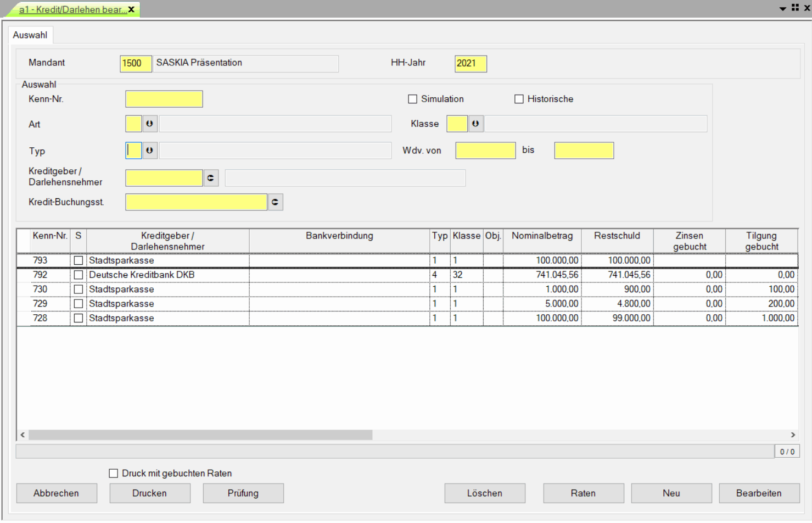Open the tab list dropdown arrow
Viewport: 812px width, 523px height.
(782, 9)
